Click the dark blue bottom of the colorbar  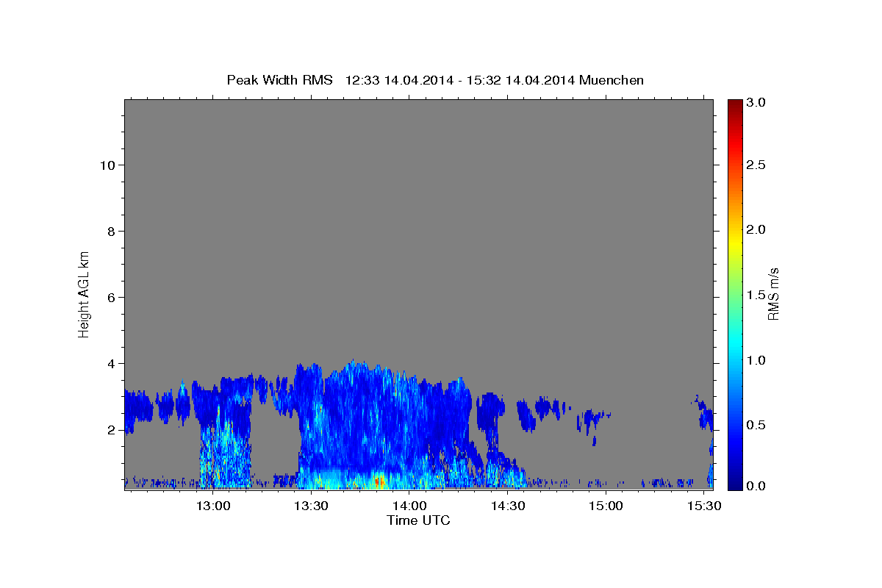(735, 483)
